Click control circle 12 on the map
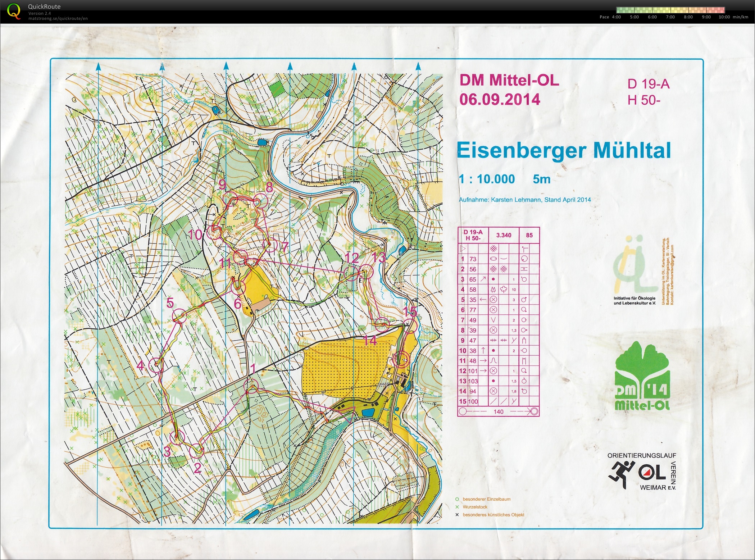Image resolution: width=755 pixels, height=560 pixels. (x=351, y=273)
